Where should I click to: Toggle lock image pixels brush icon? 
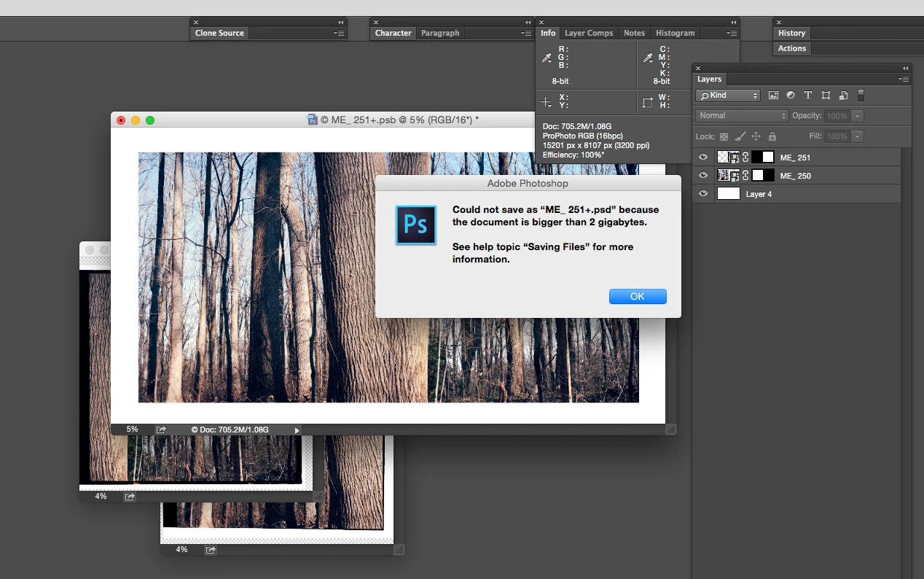click(740, 136)
